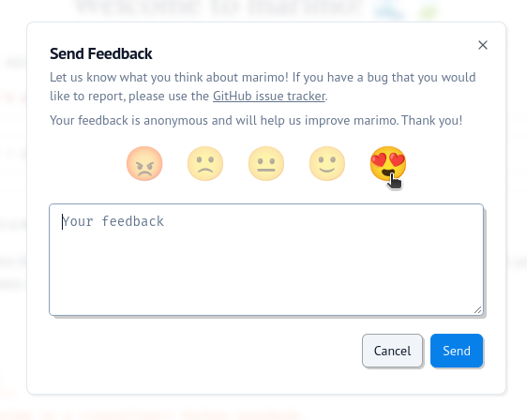Set a middle rating using neutral face

(x=266, y=164)
